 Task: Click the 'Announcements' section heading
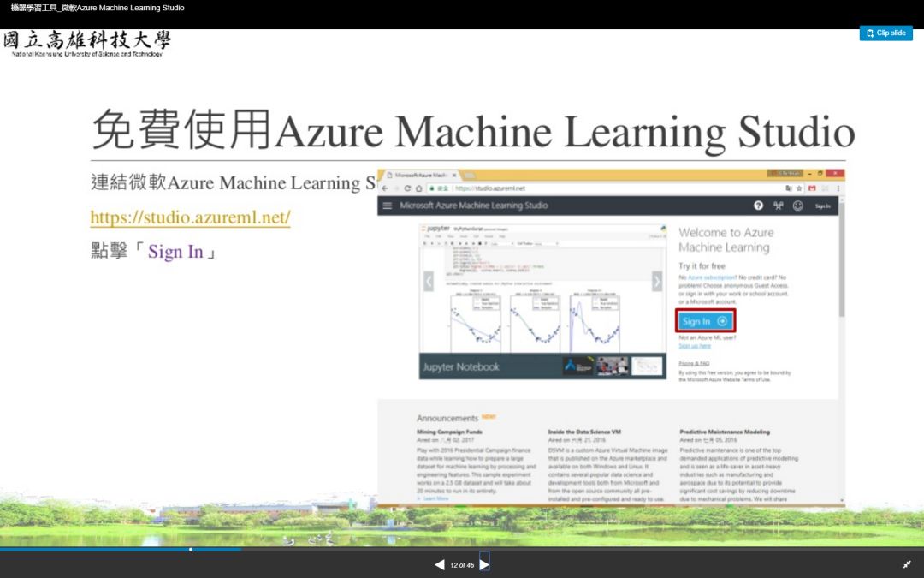[447, 418]
